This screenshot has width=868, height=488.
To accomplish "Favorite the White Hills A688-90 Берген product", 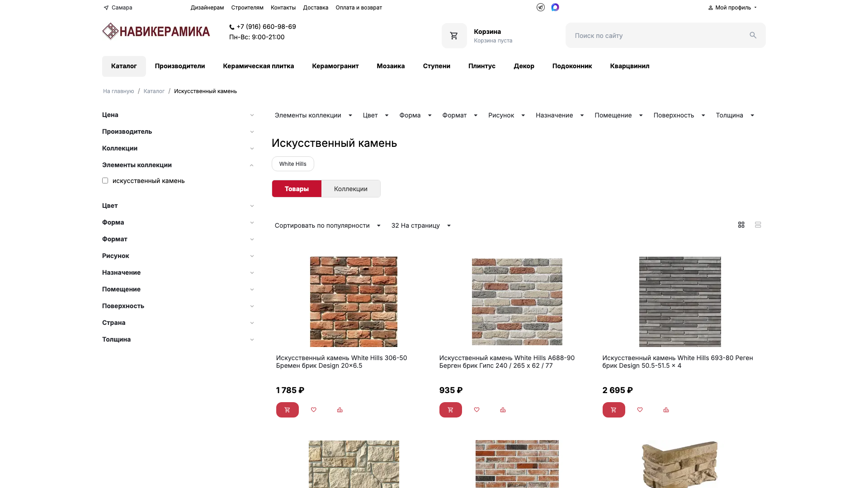I will click(x=477, y=410).
